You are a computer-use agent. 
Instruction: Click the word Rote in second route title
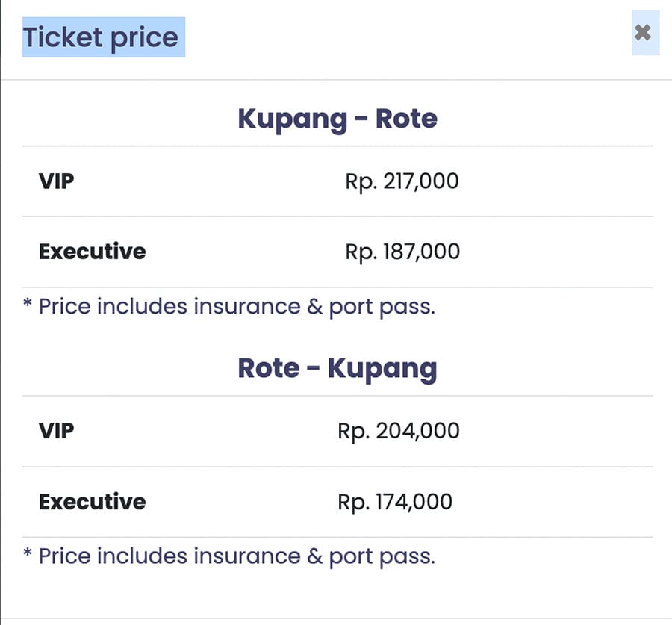[269, 368]
